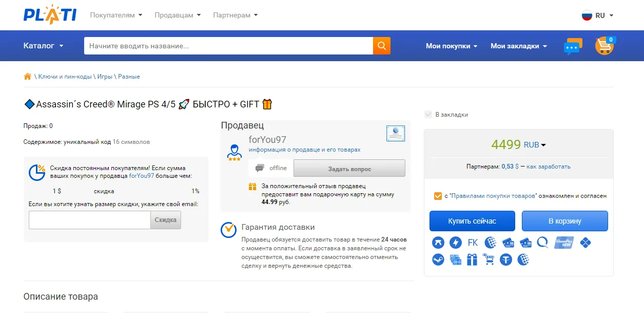Open seller info and products link
644x313 pixels.
[x=305, y=150]
